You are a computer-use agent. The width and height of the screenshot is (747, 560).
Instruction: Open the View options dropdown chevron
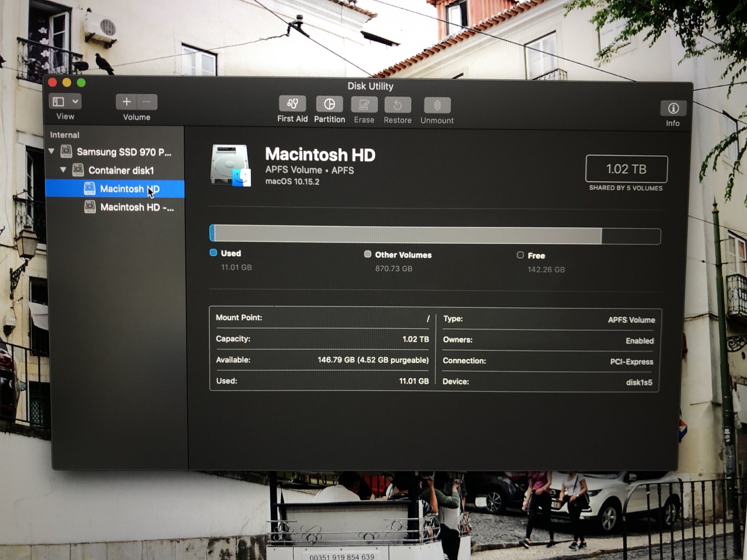click(75, 102)
